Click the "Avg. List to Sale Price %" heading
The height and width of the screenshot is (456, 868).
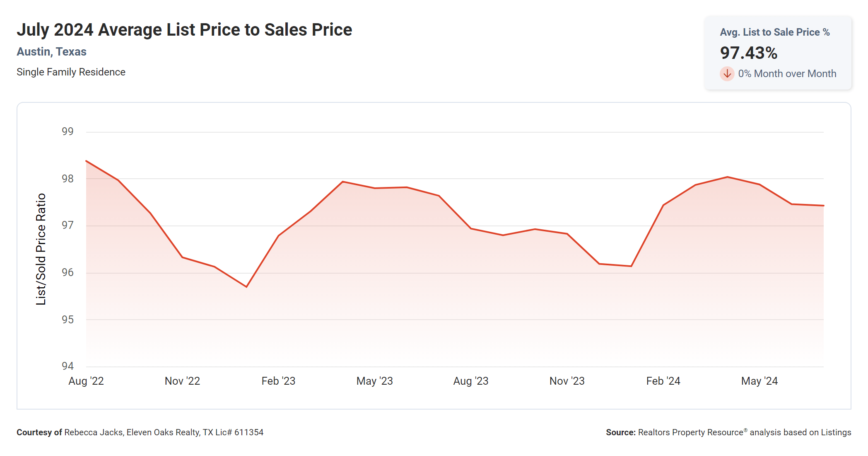(x=774, y=32)
